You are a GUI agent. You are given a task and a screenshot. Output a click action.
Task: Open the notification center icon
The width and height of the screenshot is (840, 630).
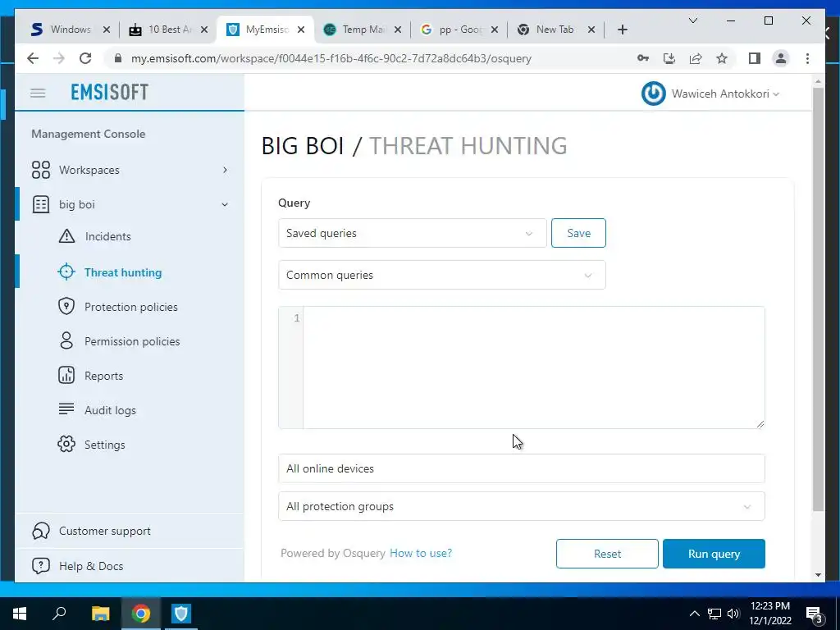pyautogui.click(x=815, y=614)
